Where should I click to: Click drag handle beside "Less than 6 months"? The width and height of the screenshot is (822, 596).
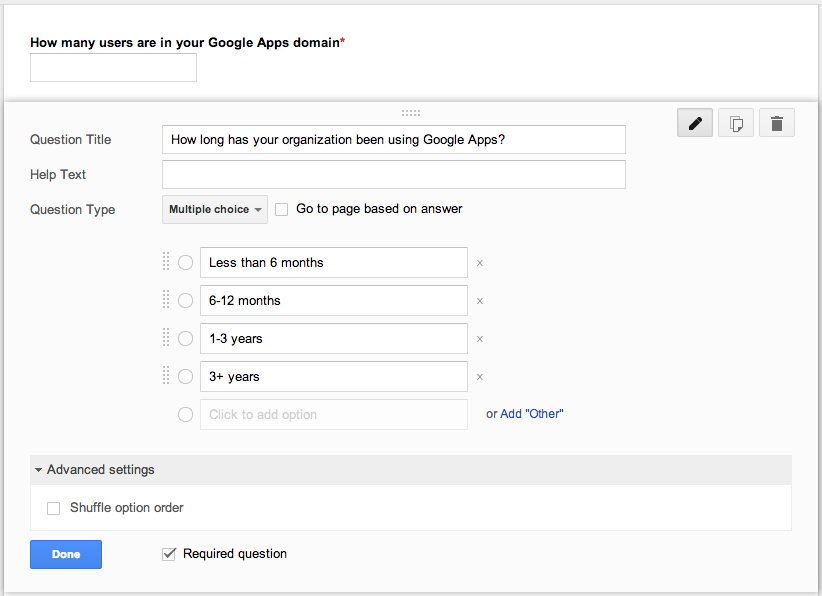coord(166,262)
